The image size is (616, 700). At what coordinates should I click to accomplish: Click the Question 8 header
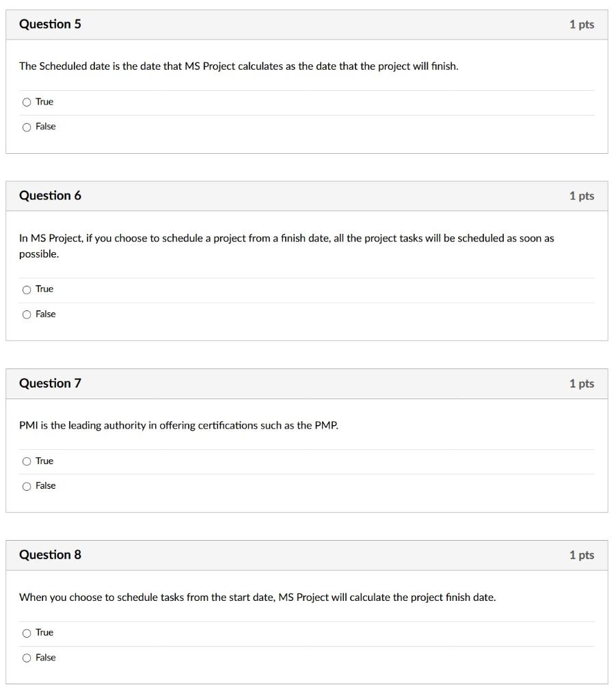(x=51, y=555)
